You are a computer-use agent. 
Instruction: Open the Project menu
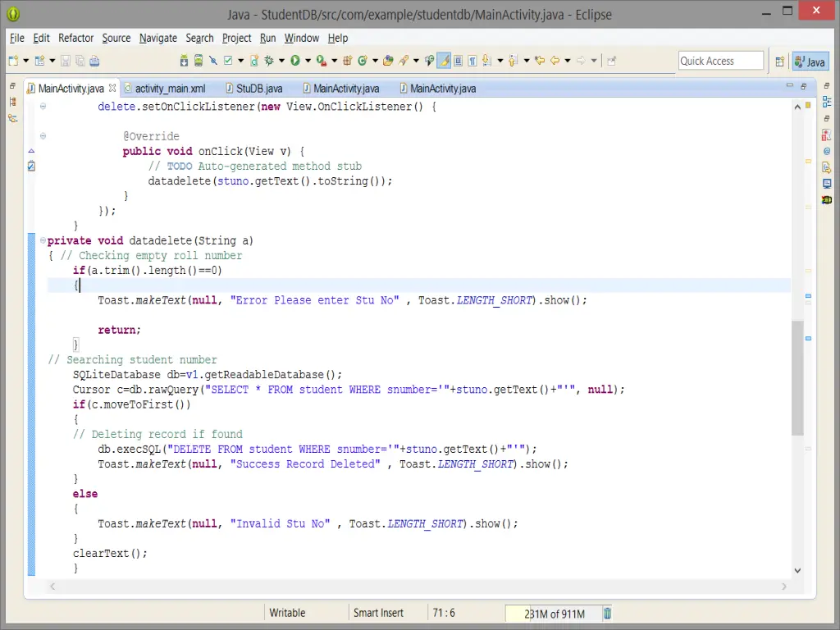pyautogui.click(x=236, y=38)
